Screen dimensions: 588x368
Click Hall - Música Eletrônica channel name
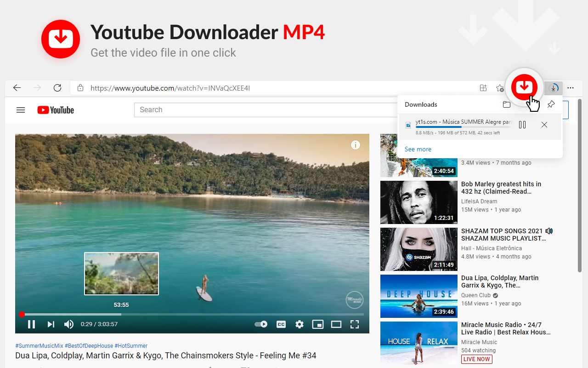[492, 248]
